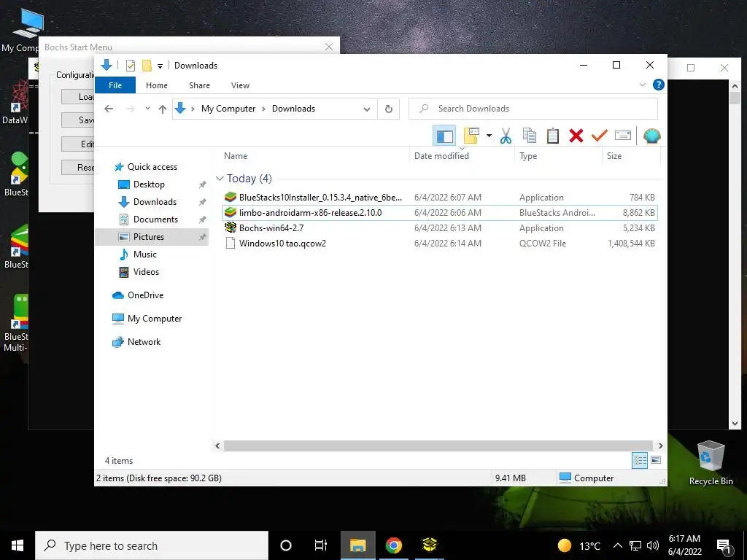Open My Computer in the navigation pane
This screenshot has height=560, width=747.
click(x=155, y=319)
